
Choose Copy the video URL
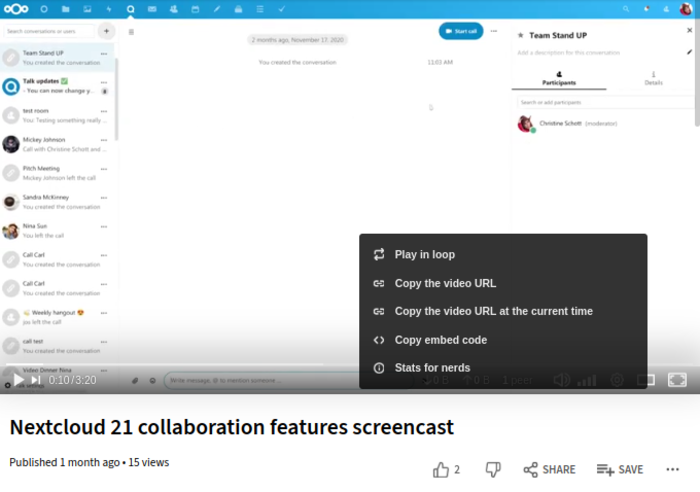[x=503, y=283]
